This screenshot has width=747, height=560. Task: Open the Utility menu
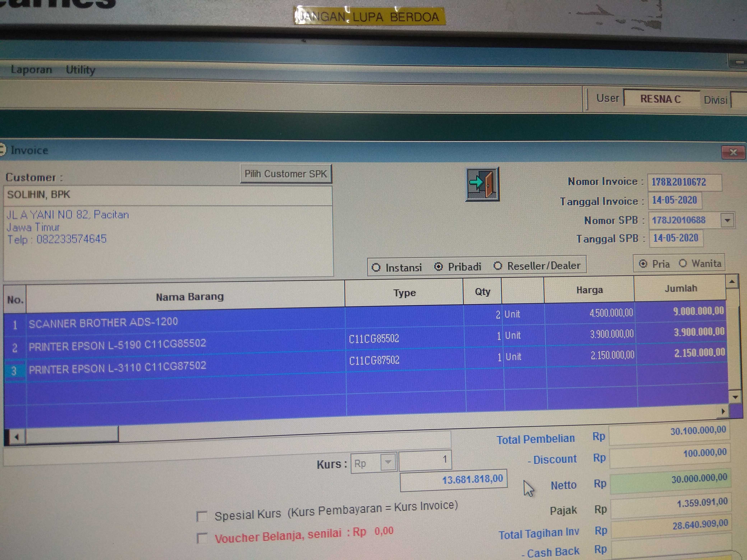80,69
